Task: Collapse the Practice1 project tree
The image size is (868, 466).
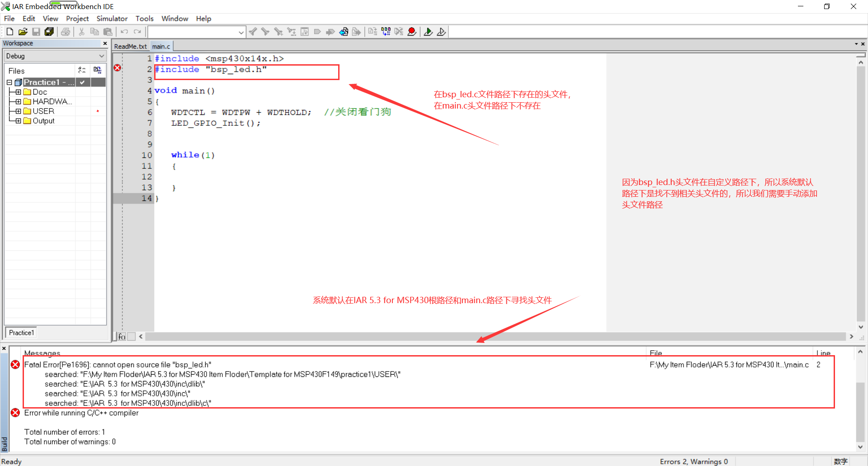Action: point(9,82)
